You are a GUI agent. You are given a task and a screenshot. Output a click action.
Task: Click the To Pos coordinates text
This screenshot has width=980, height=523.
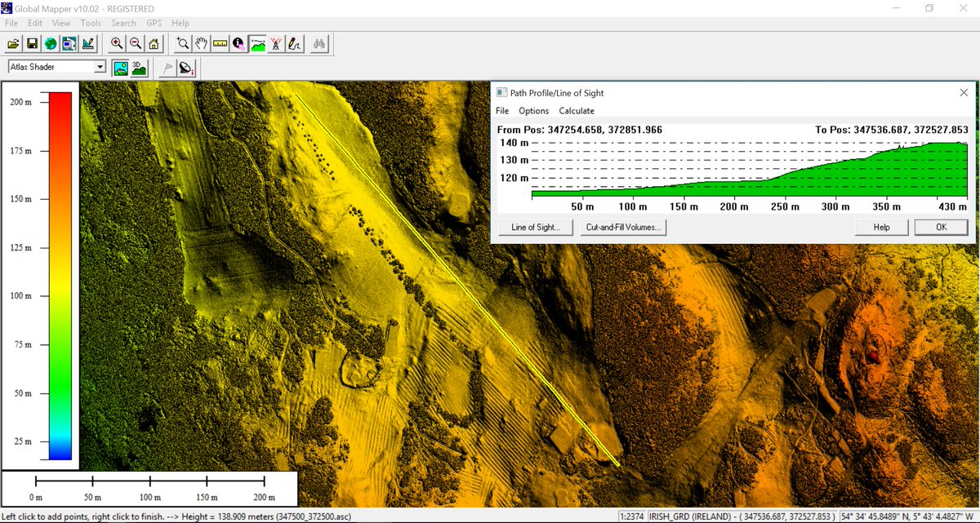coord(891,130)
